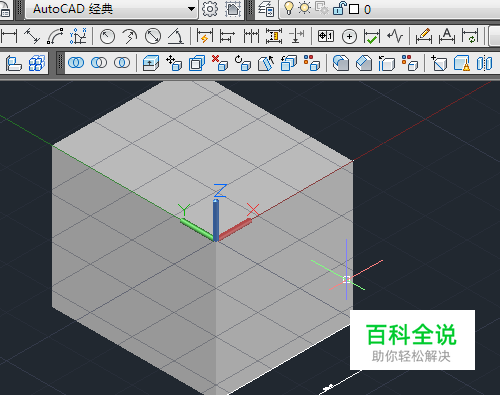
Task: Select the Offset Faces tool
Action: (197, 63)
